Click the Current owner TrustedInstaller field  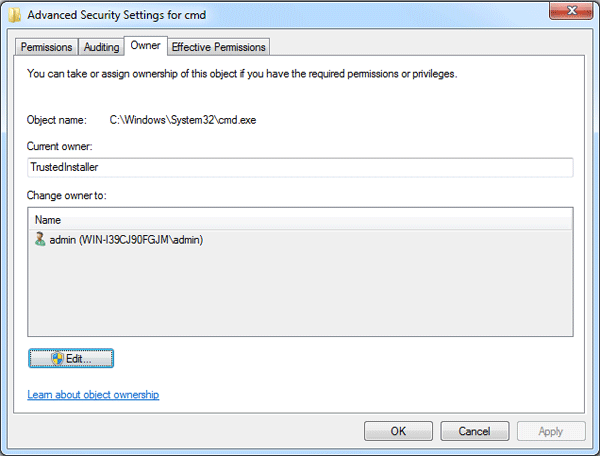point(300,169)
